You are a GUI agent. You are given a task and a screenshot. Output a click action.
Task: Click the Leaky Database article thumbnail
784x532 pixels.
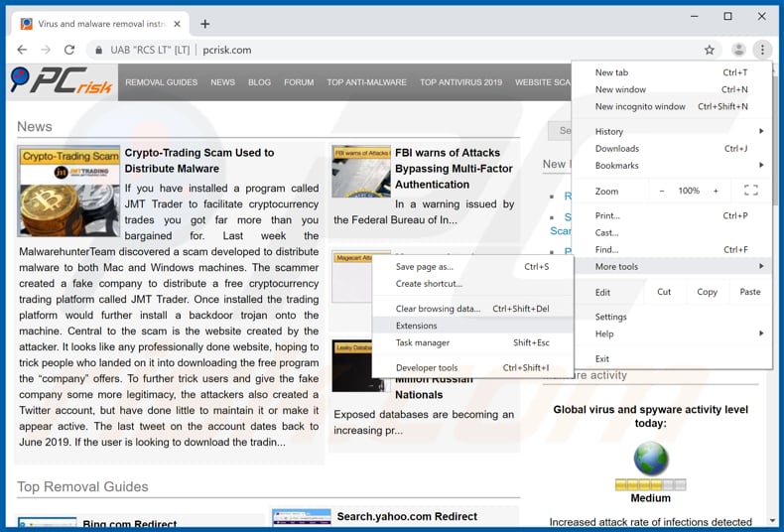click(x=352, y=366)
